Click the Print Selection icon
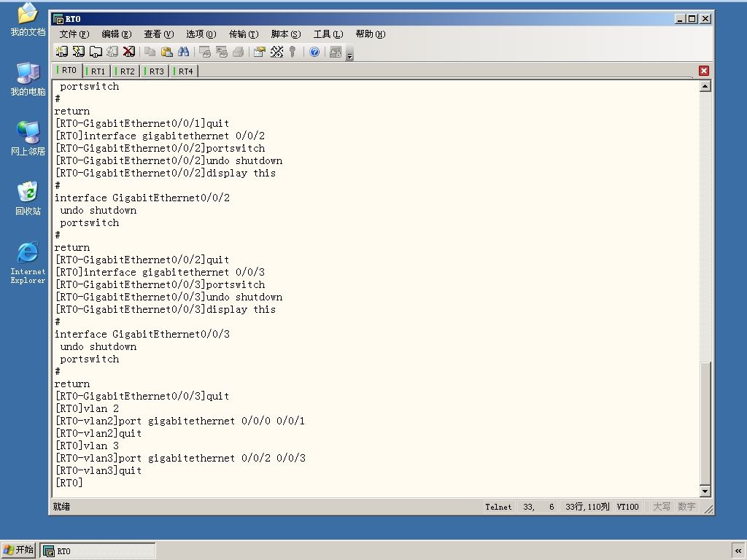 click(222, 52)
